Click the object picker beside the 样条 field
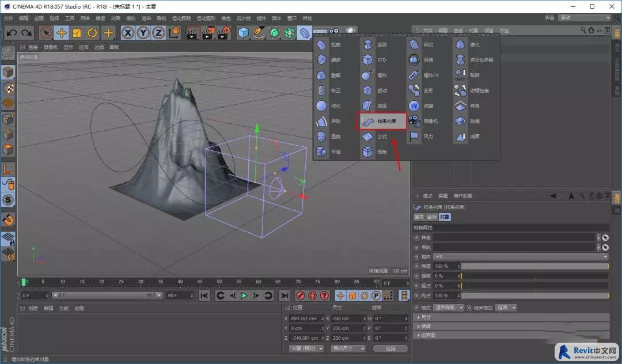The height and width of the screenshot is (364, 622). point(605,237)
